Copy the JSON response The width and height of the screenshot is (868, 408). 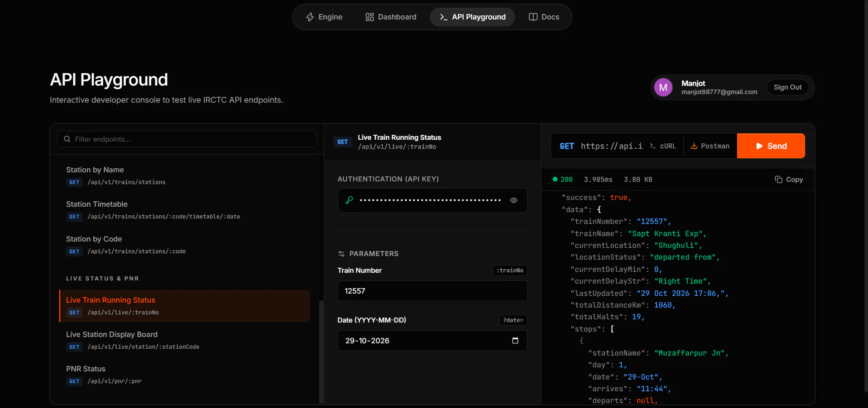coord(789,180)
